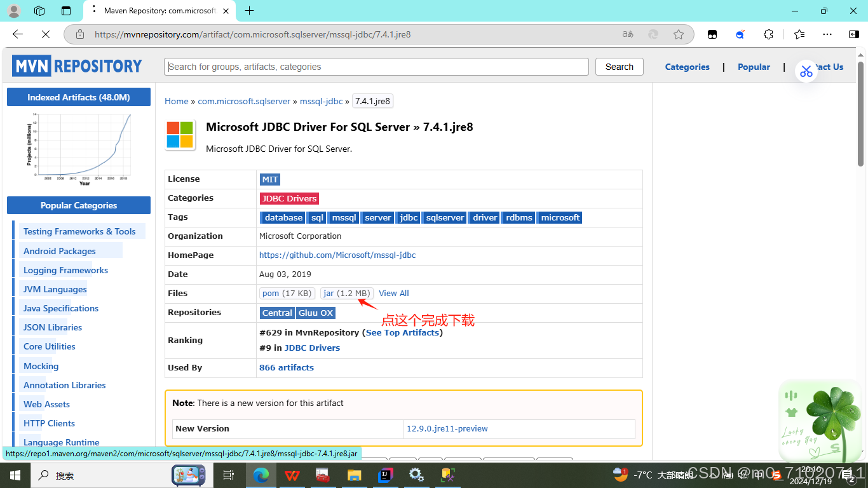Screen dimensions: 868x488
Task: Click the floating scissors screenshot button
Action: 806,71
